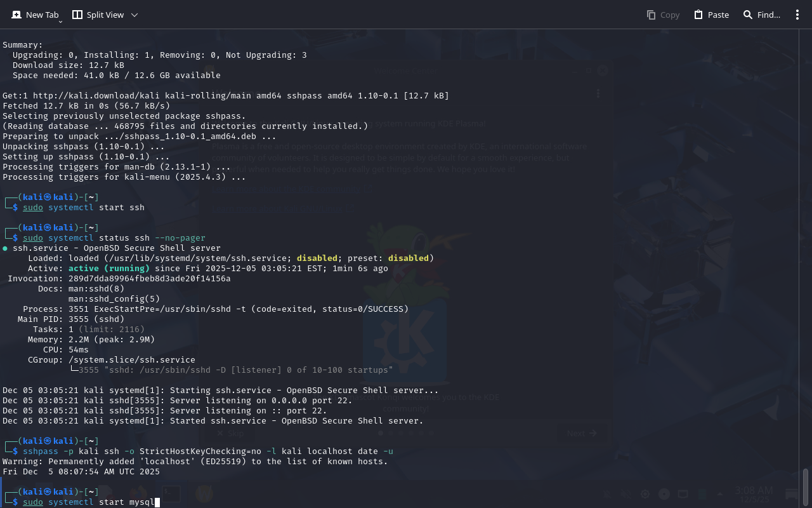The image size is (812, 508).
Task: Expand the Split View chevron menu
Action: tap(134, 15)
